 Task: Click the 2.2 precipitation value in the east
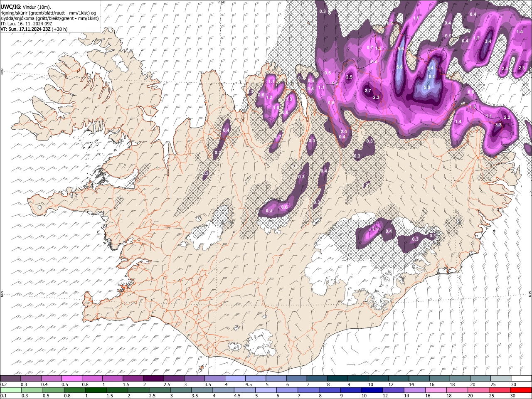pos(507,118)
